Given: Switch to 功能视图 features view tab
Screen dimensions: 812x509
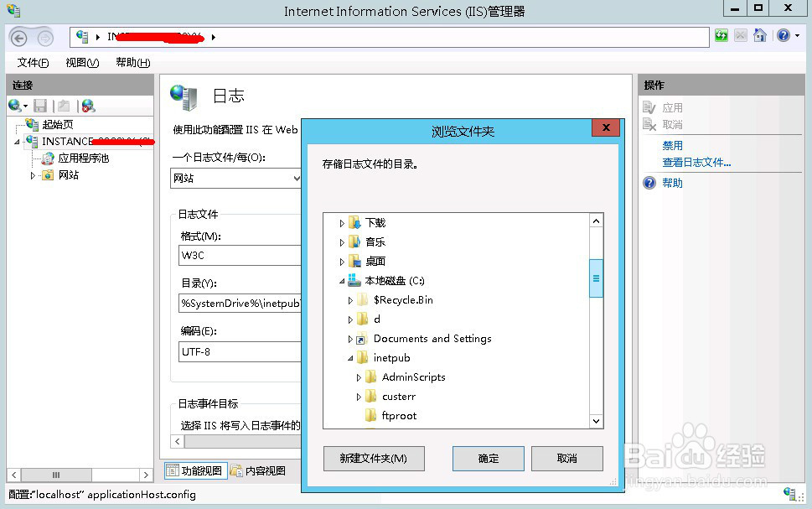Looking at the screenshot, I should point(196,470).
